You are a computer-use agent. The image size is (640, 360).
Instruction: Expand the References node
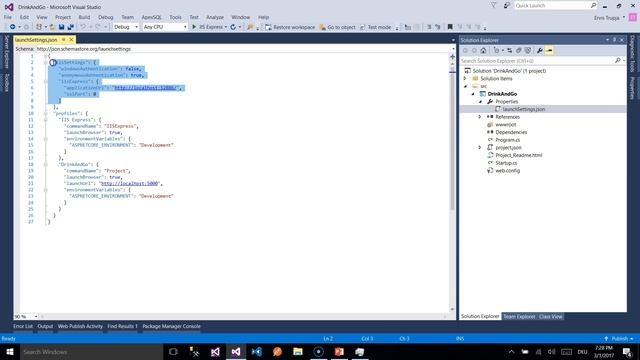coord(480,117)
